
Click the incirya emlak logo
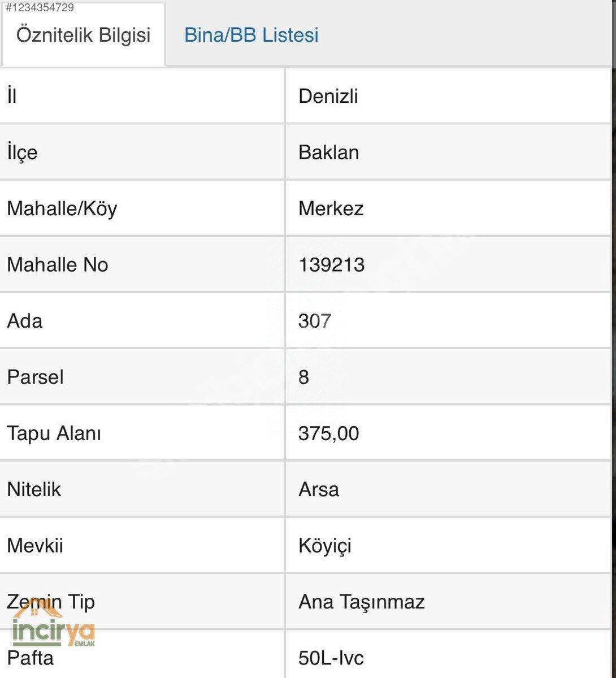(54, 625)
